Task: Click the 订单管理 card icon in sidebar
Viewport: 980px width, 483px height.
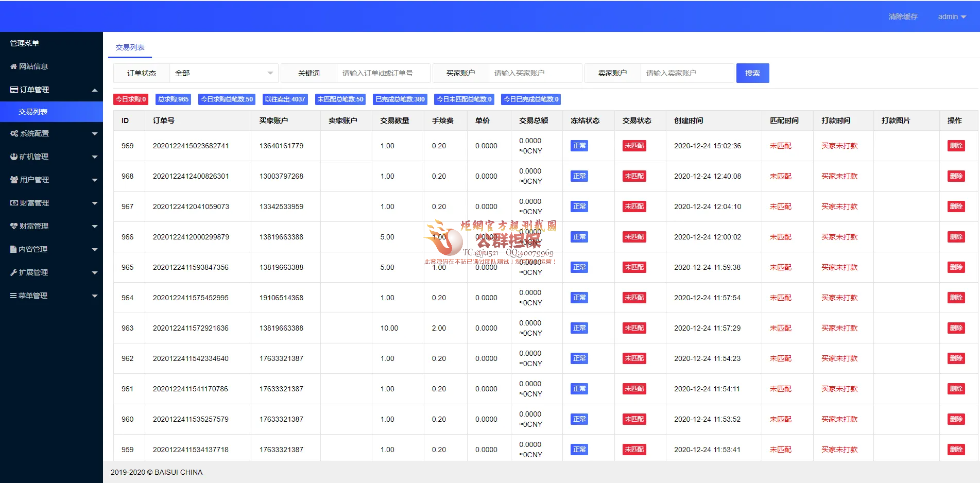Action: click(14, 90)
